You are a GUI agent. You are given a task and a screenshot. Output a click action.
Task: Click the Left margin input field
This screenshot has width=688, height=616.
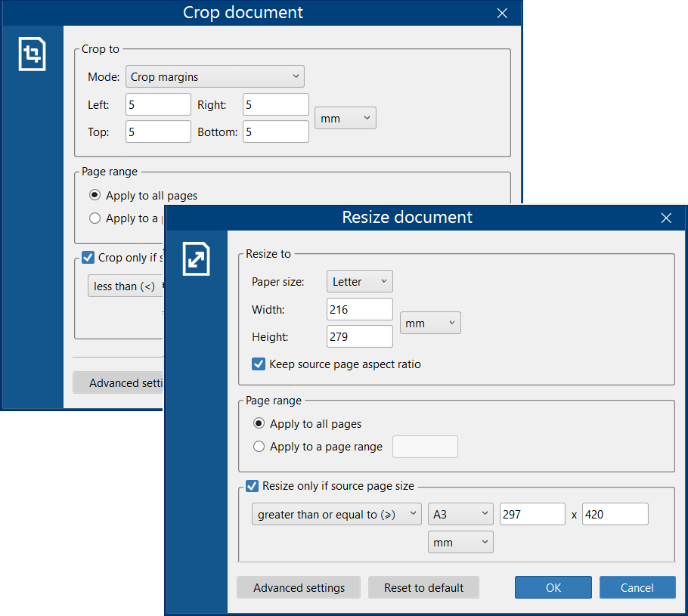(x=158, y=104)
